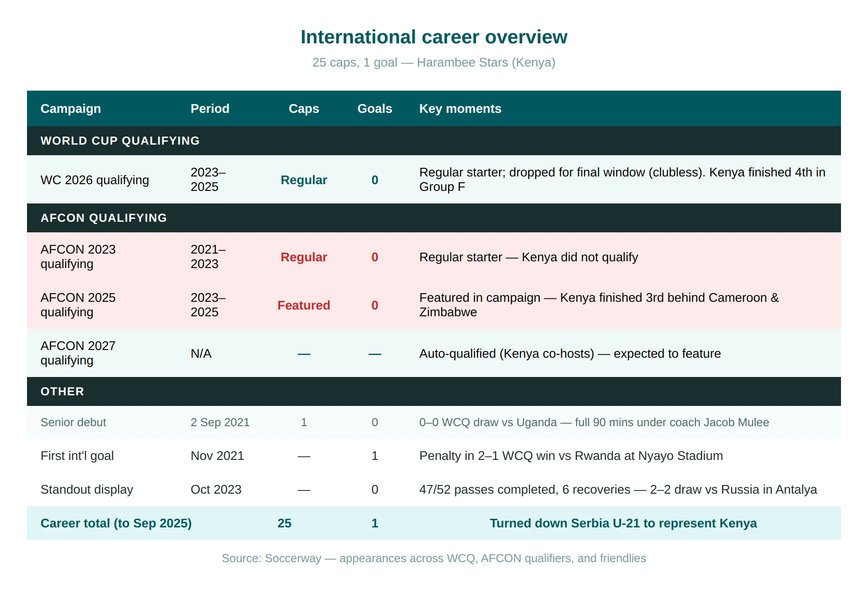Select the subtitle '25 caps, 1 goal — Harambee Stars (Kenya)'
This screenshot has width=868, height=592.
coord(434,63)
